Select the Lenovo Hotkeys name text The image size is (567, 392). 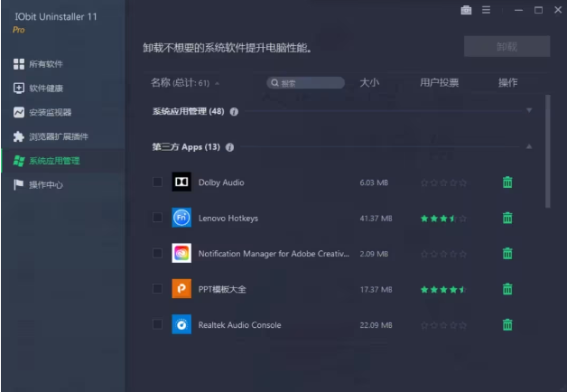tap(228, 218)
